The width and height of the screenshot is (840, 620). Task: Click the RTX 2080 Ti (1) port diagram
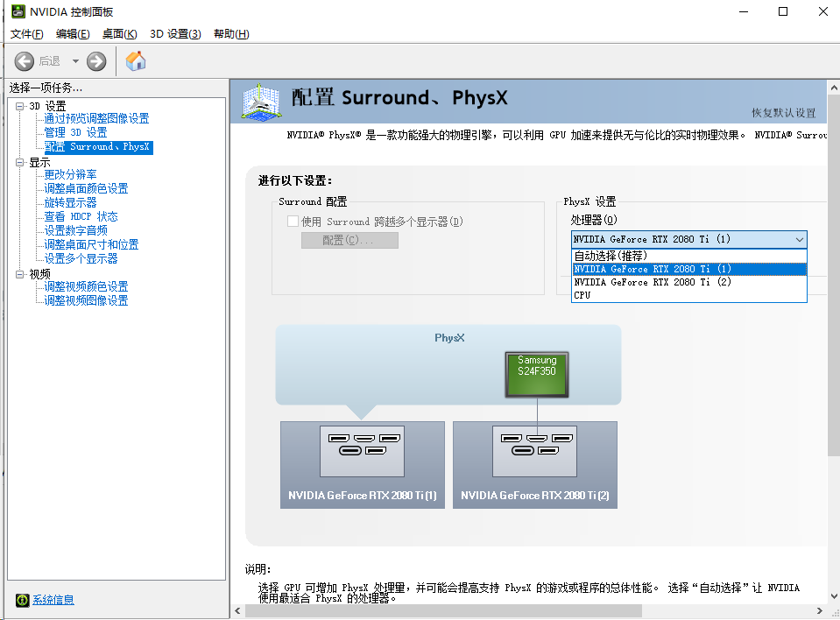tap(362, 451)
